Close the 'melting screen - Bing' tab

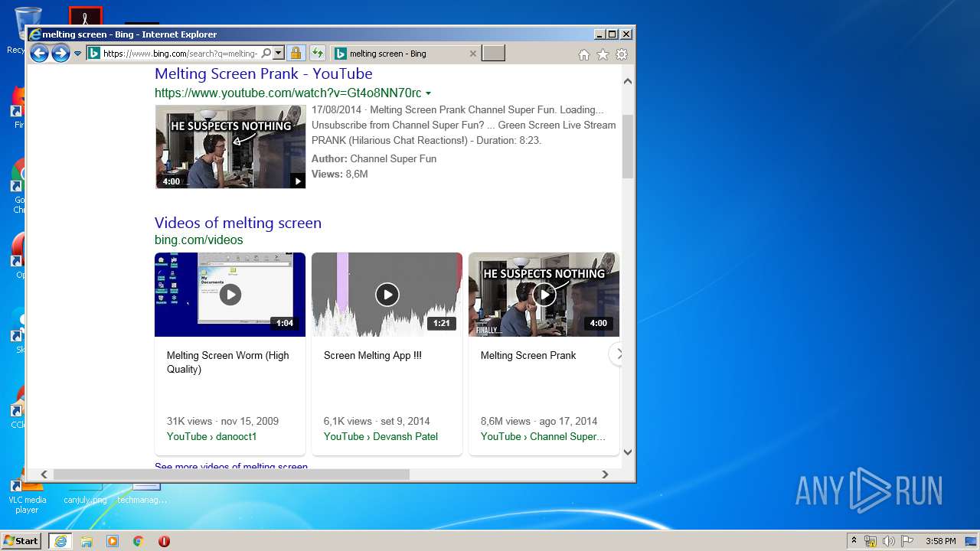coord(472,54)
